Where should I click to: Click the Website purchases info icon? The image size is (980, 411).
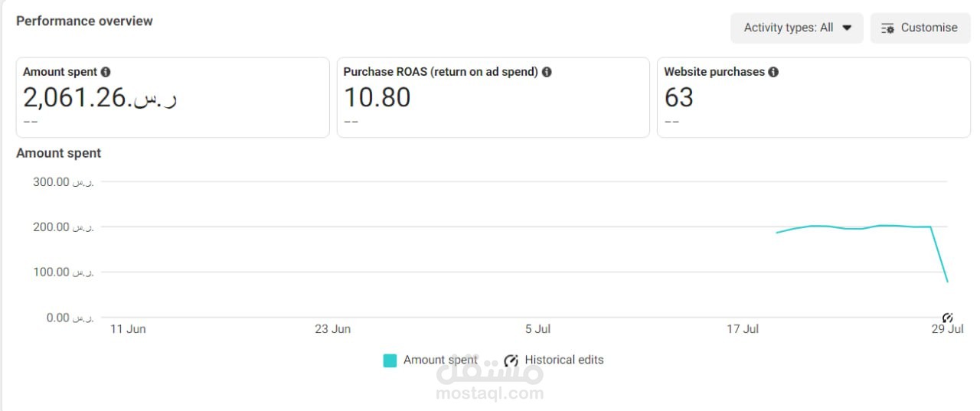click(773, 72)
